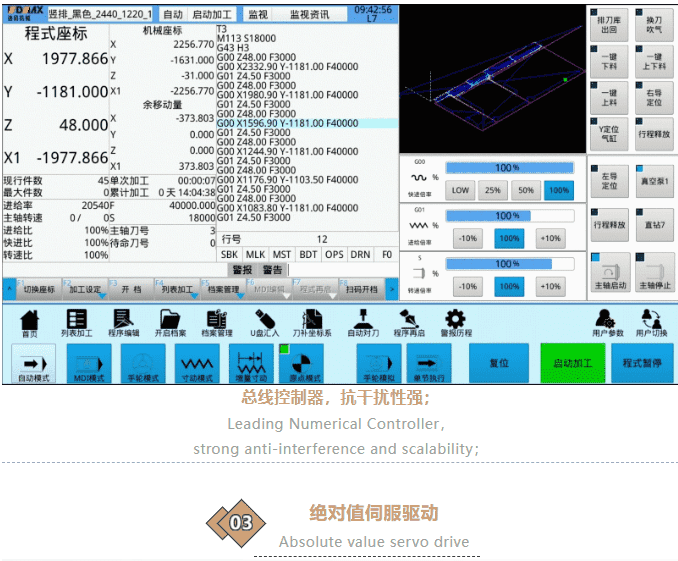Open 警报历程 alarm history gear icon
678x561 pixels.
(x=456, y=323)
